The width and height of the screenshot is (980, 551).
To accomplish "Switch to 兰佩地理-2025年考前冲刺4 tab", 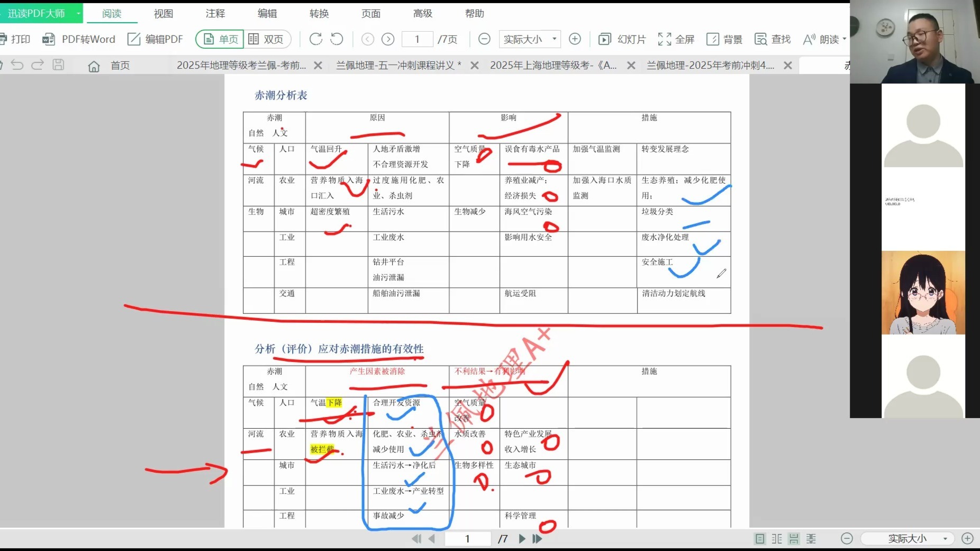I will coord(710,66).
